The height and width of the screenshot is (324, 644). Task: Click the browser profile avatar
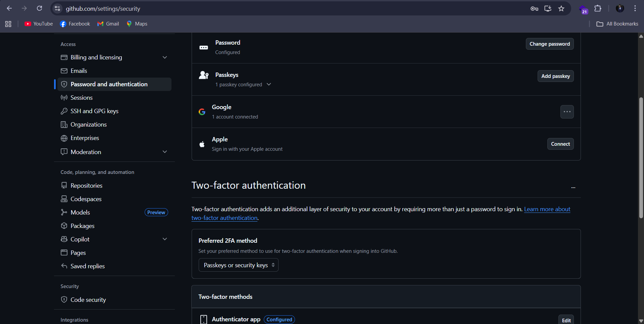(x=620, y=8)
